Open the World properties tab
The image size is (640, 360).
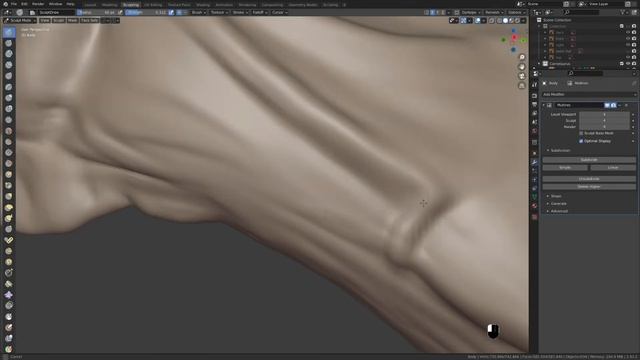(x=534, y=131)
